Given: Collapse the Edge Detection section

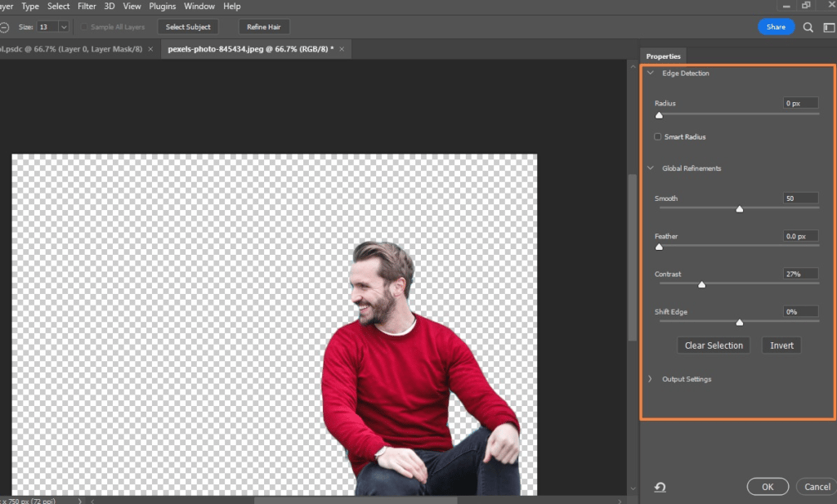Looking at the screenshot, I should click(651, 73).
